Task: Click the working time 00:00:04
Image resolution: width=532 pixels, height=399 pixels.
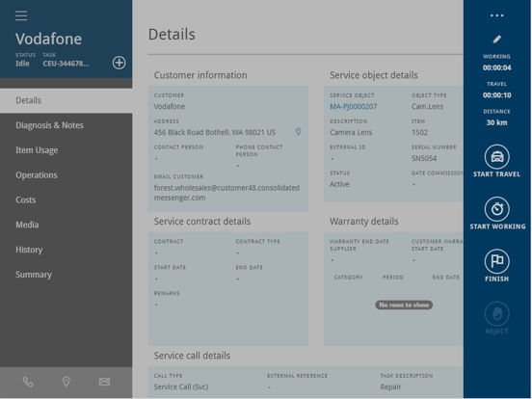Action: 496,67
